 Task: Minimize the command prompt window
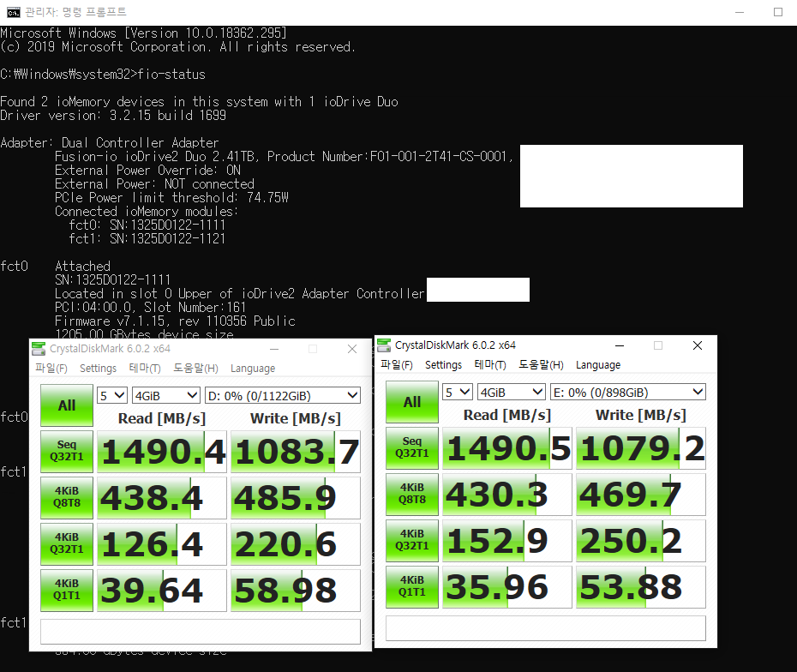pos(740,12)
